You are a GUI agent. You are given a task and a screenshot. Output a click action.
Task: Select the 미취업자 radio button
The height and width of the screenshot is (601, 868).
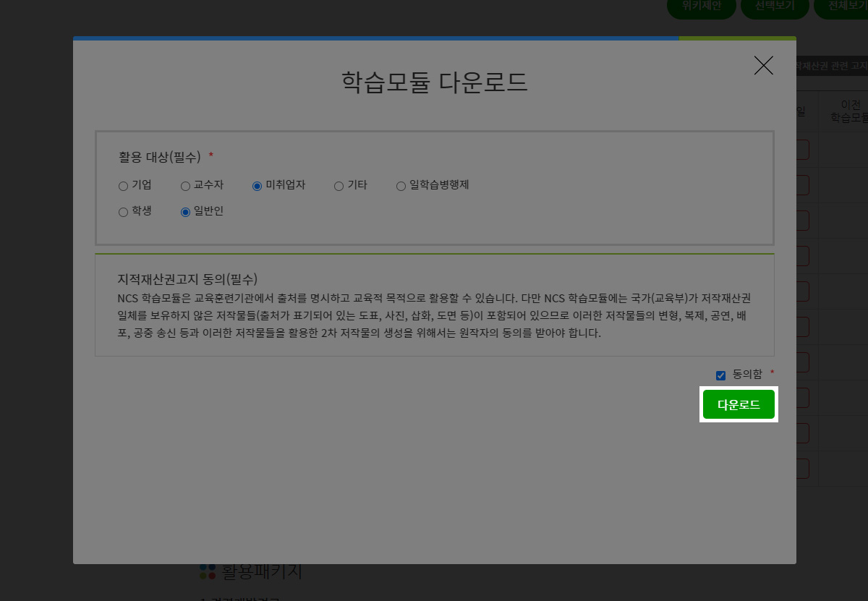point(257,187)
